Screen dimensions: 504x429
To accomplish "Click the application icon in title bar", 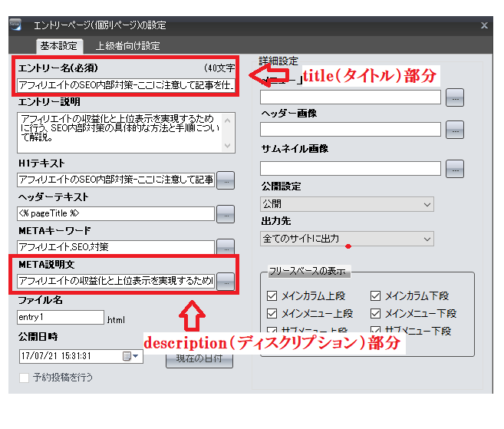I will click(15, 25).
